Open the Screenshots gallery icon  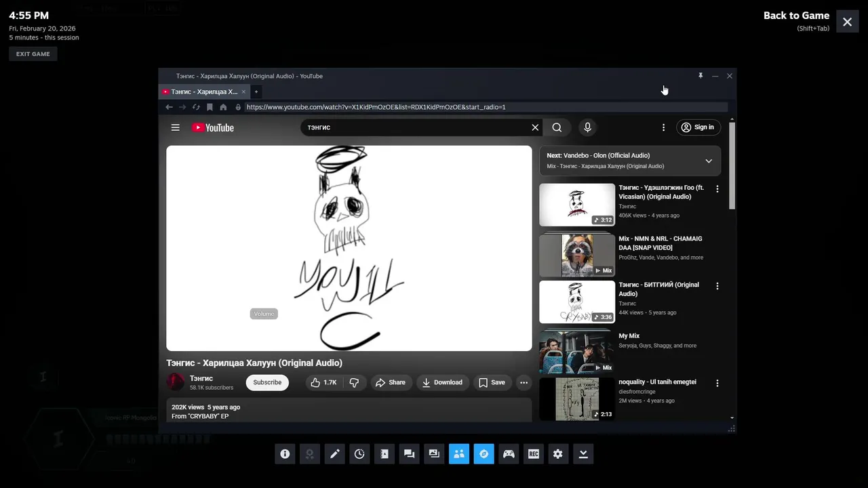pos(434,454)
